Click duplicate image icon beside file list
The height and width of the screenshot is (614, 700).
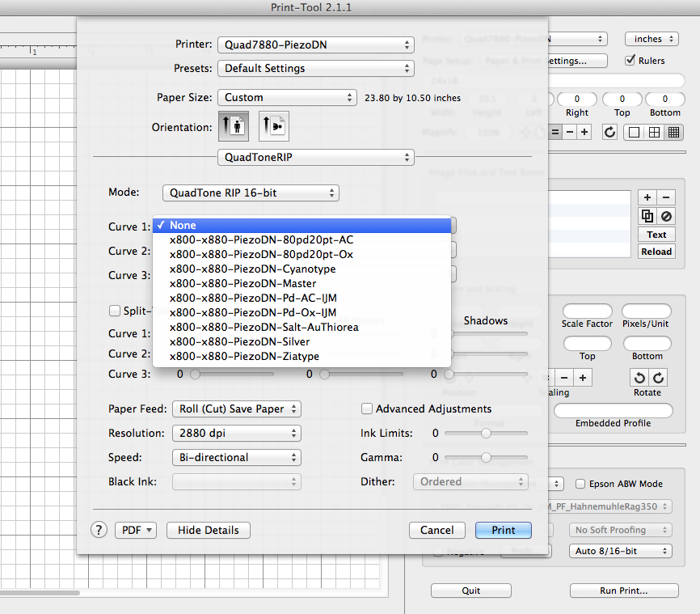(647, 216)
